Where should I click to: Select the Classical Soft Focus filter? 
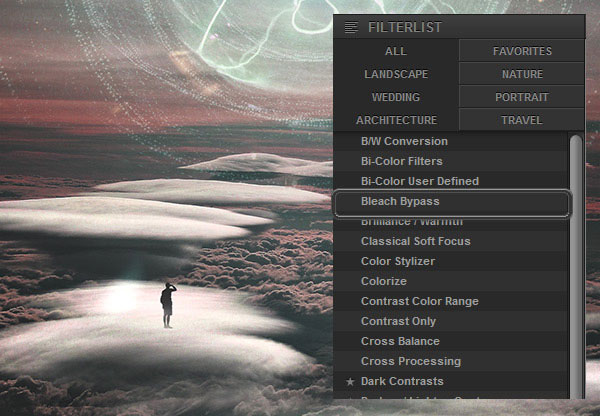tap(415, 241)
